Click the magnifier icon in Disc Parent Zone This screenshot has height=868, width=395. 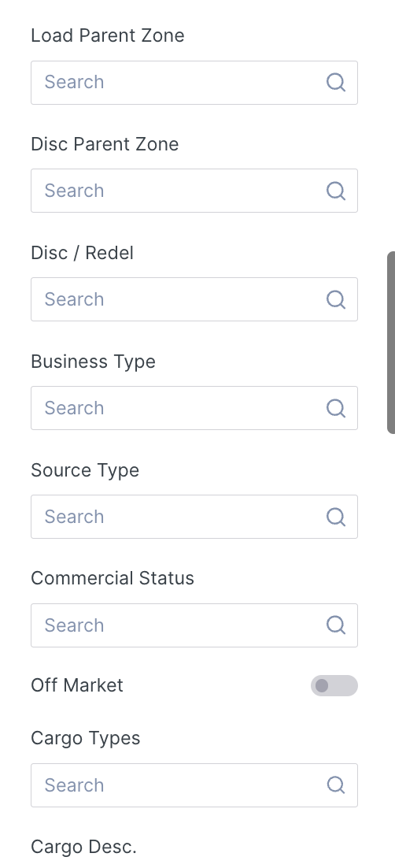pos(336,191)
